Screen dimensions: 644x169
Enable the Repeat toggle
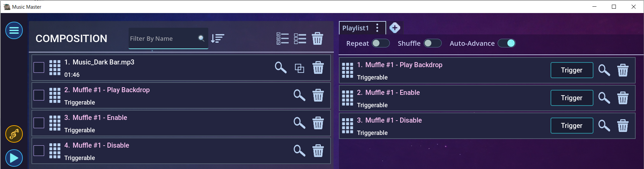[381, 43]
